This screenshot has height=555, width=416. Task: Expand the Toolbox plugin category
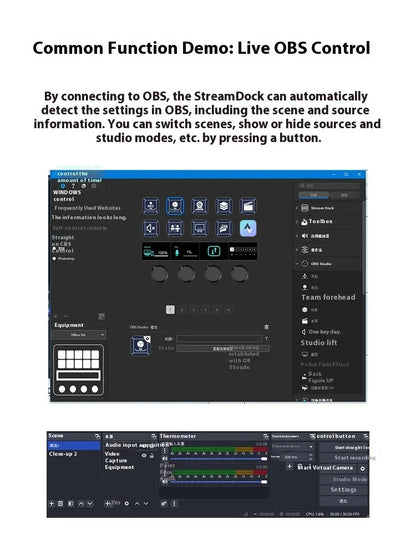click(x=297, y=222)
